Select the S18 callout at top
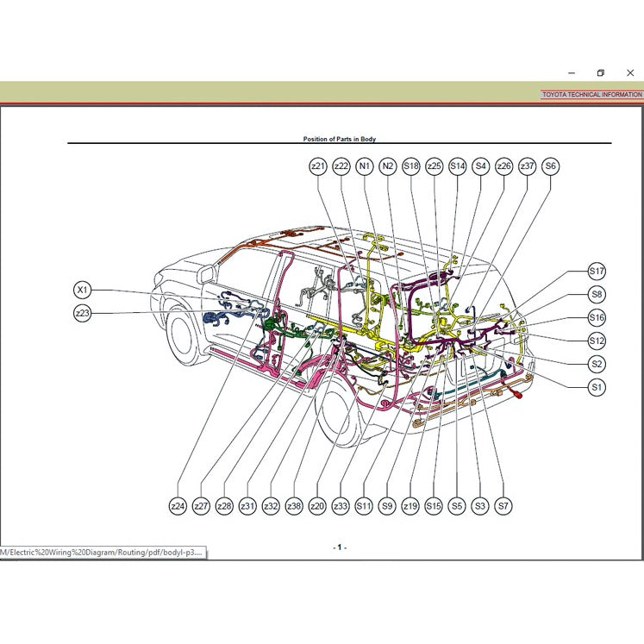Viewport: 644px width, 644px height. tap(411, 166)
